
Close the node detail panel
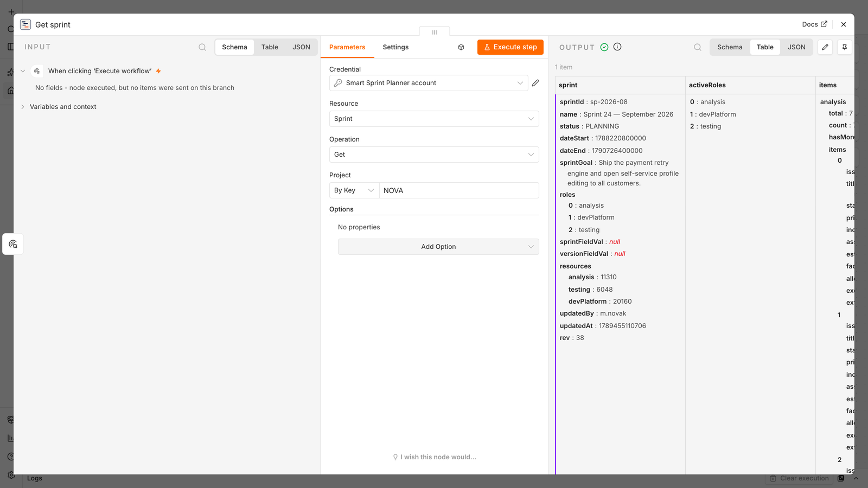click(844, 24)
